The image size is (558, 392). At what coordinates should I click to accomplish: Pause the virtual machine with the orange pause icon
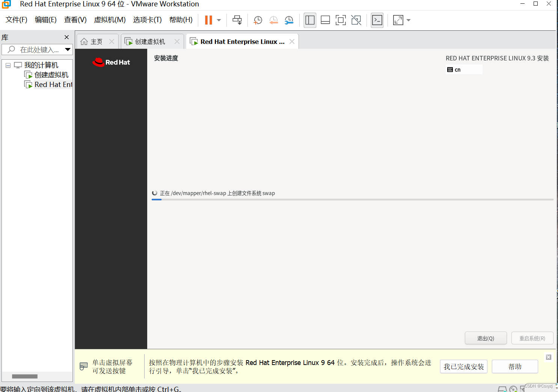[208, 20]
